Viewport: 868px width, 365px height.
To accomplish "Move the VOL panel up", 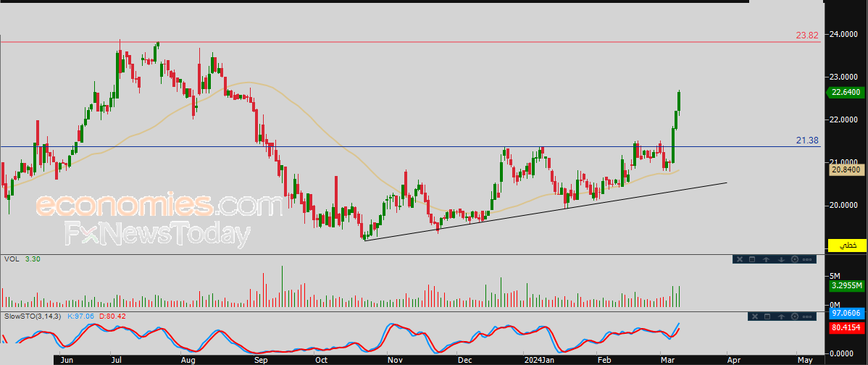I will pos(766,259).
